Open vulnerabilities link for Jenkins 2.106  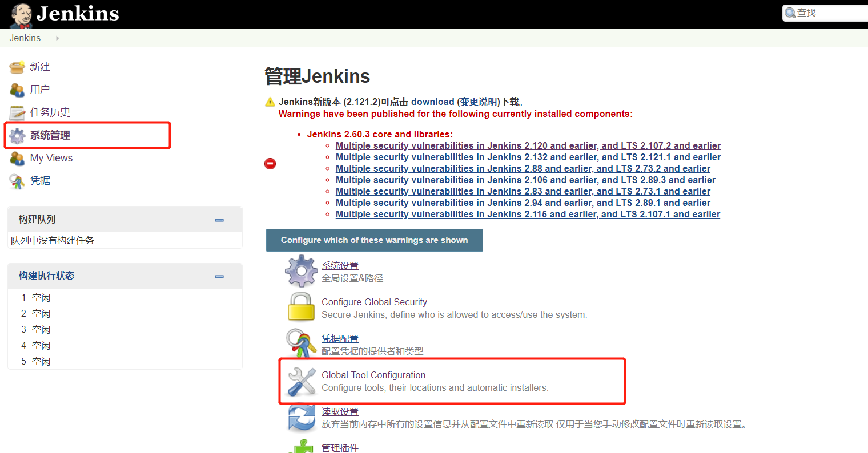tap(525, 180)
